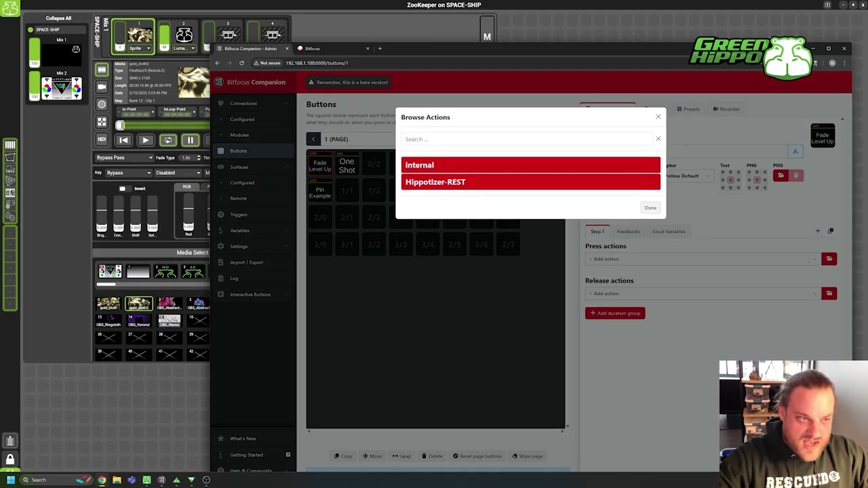The width and height of the screenshot is (868, 488).
Task: Click Delete in button grid toolbar
Action: (432, 456)
